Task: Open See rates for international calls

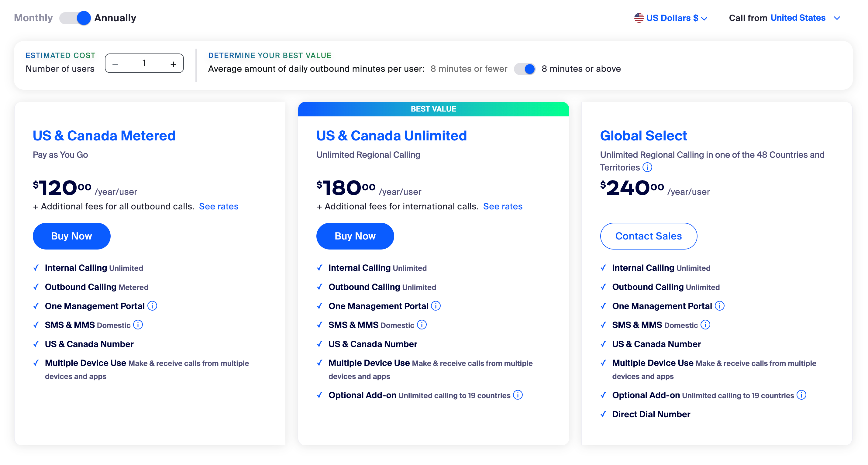Action: [503, 206]
